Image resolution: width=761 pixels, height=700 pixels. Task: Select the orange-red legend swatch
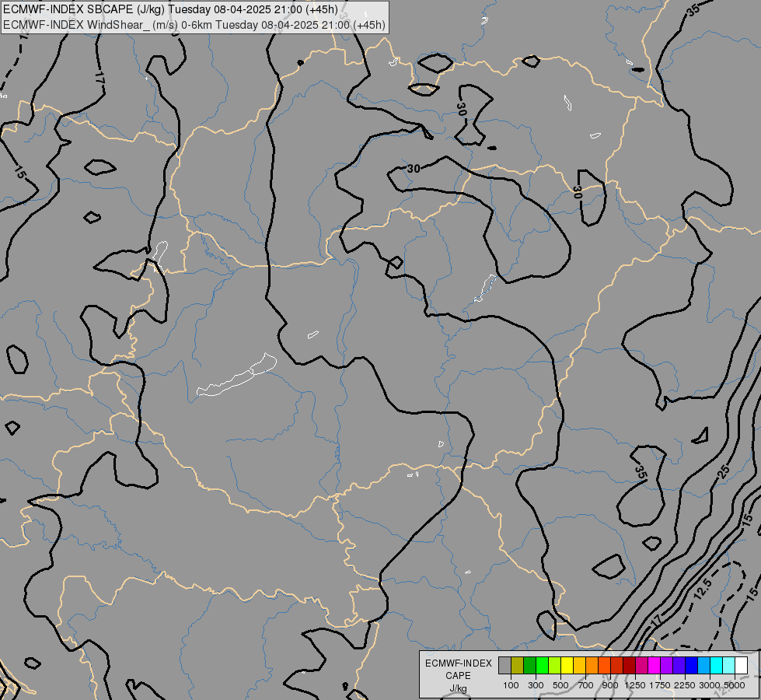pos(604,665)
